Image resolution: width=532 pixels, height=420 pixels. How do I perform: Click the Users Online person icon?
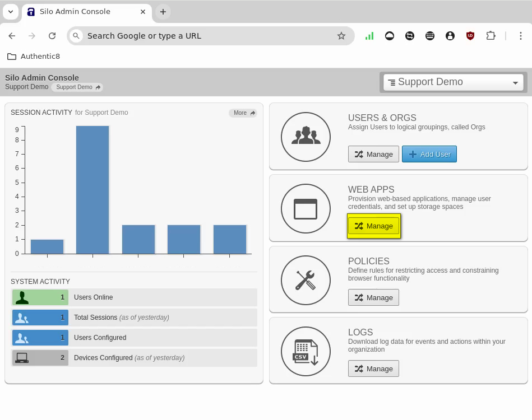pos(22,297)
